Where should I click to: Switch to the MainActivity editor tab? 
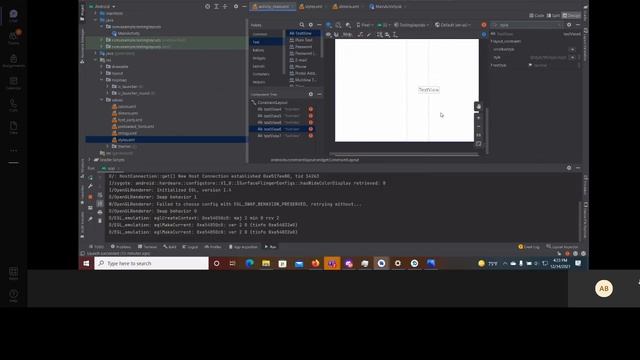coord(387,7)
